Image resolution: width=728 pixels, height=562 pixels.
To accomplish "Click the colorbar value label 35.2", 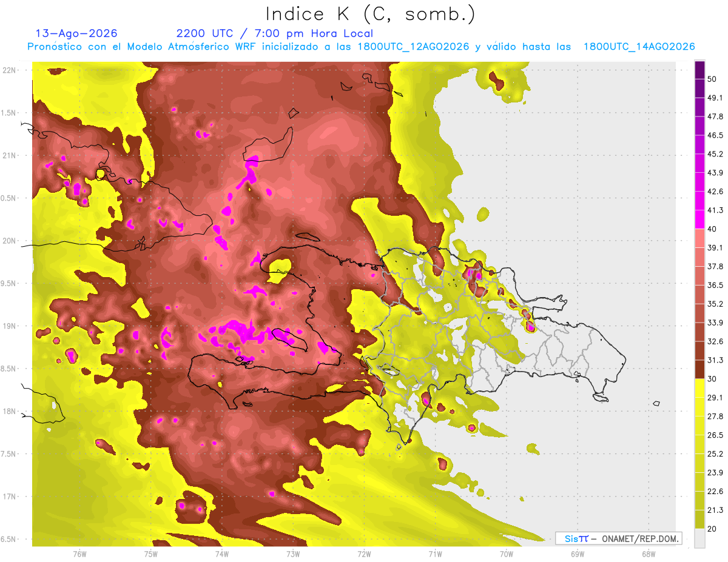I will [x=715, y=304].
